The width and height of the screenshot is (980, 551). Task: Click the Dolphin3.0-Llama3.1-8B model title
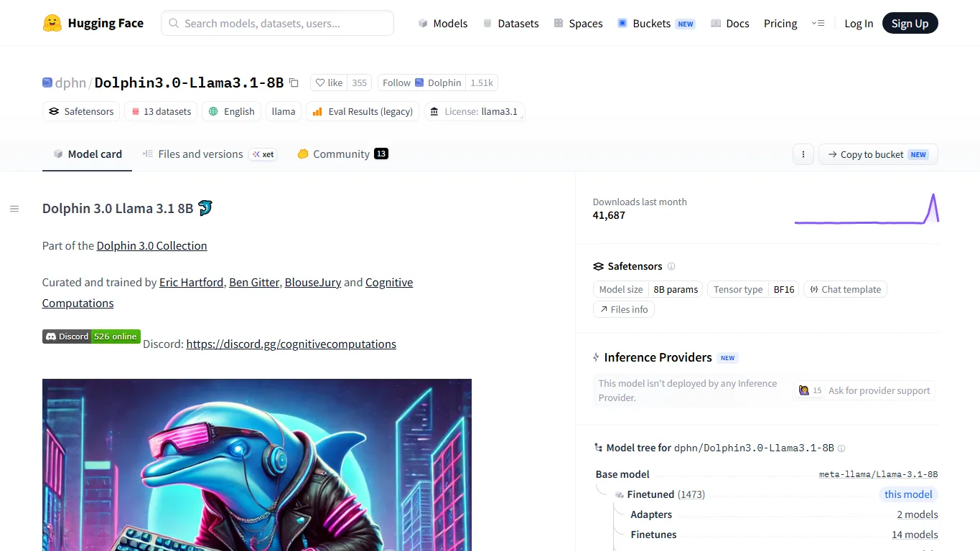(x=189, y=83)
